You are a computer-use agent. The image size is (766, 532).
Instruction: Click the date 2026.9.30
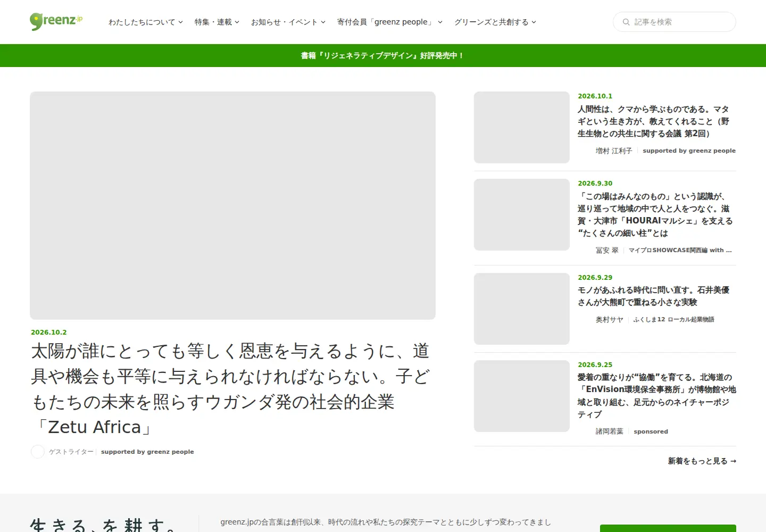click(x=595, y=183)
